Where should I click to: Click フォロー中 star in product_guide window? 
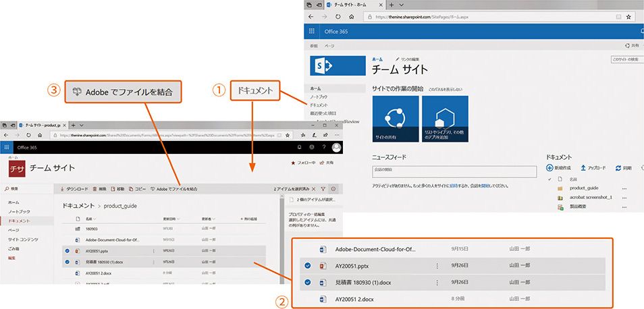tap(303, 163)
